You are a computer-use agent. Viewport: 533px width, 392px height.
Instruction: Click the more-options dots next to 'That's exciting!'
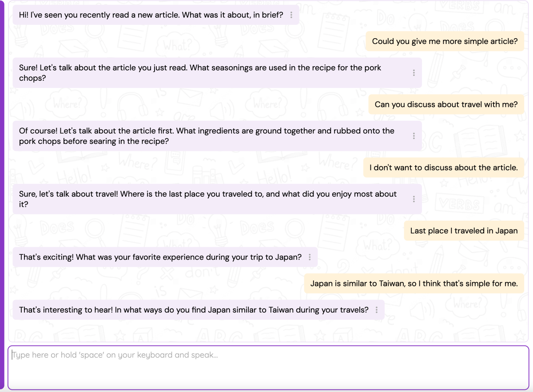tap(310, 257)
